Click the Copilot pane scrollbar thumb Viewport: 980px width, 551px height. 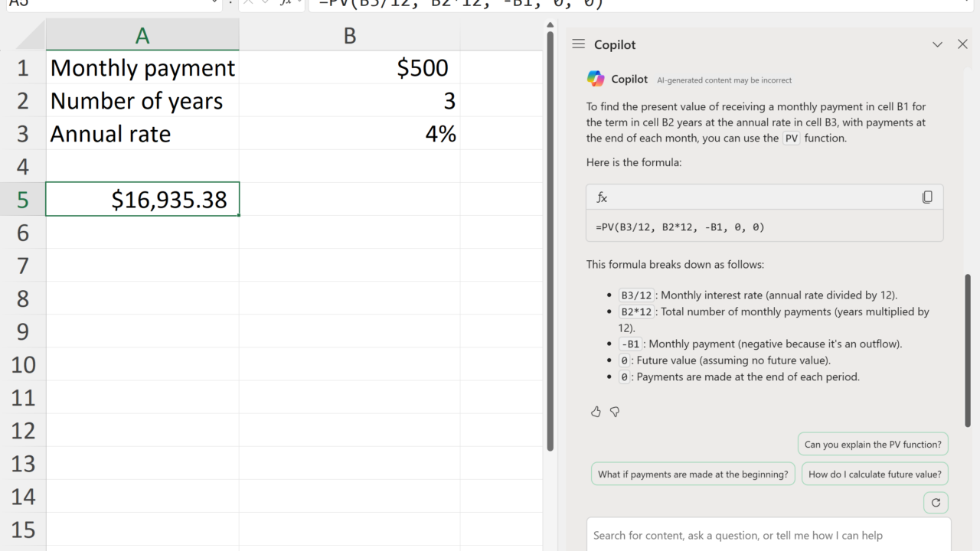click(968, 350)
